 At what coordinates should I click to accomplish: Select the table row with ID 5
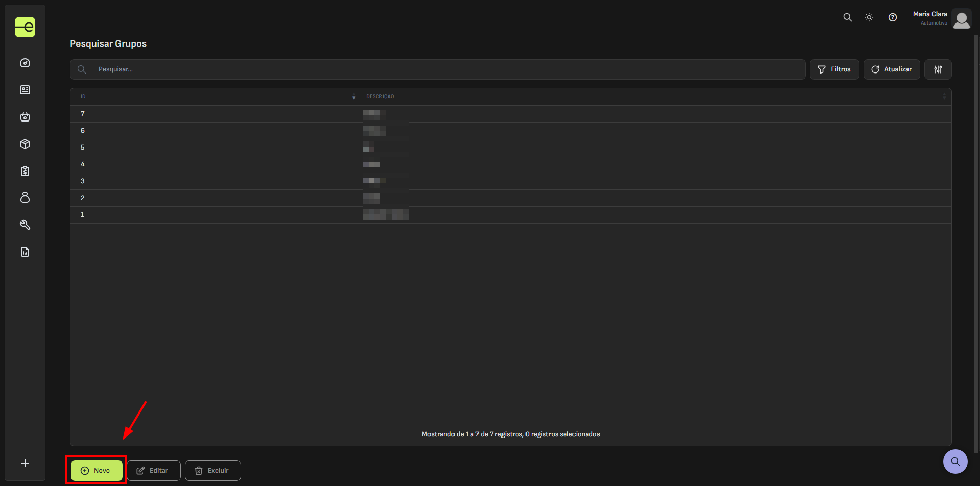pos(511,148)
